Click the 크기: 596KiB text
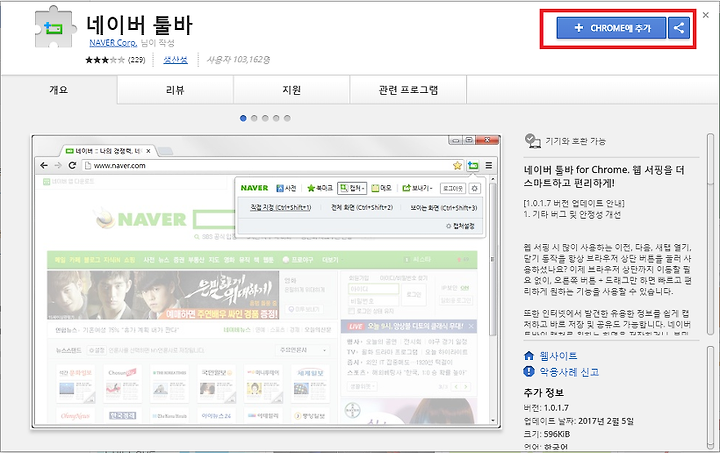720x453 pixels. (547, 434)
